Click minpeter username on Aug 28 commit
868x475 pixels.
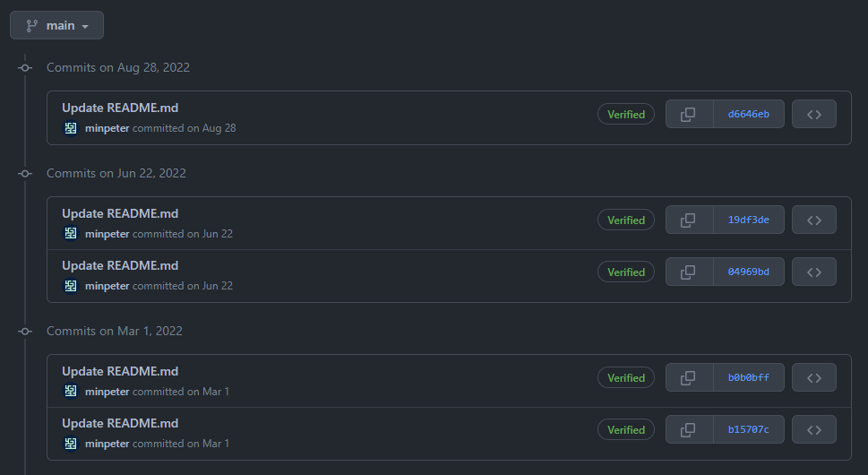(107, 128)
